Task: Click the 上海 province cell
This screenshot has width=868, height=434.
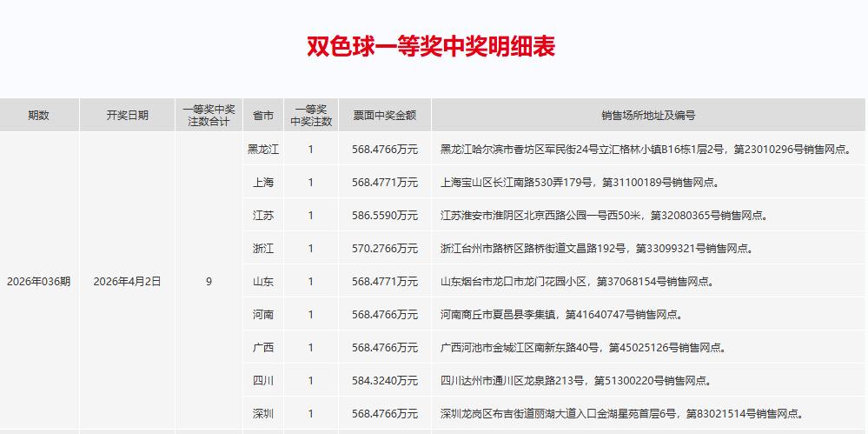Action: coord(263,183)
